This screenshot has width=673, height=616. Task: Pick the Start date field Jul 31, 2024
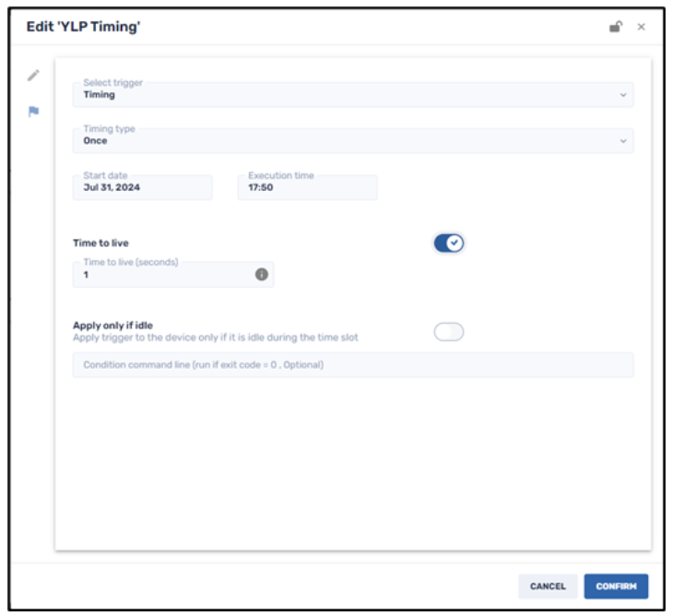click(142, 187)
